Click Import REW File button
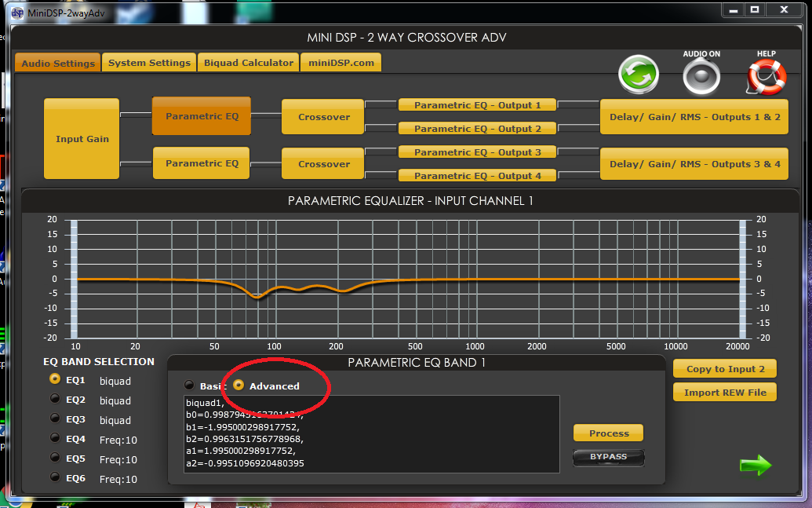This screenshot has width=812, height=508. click(725, 393)
